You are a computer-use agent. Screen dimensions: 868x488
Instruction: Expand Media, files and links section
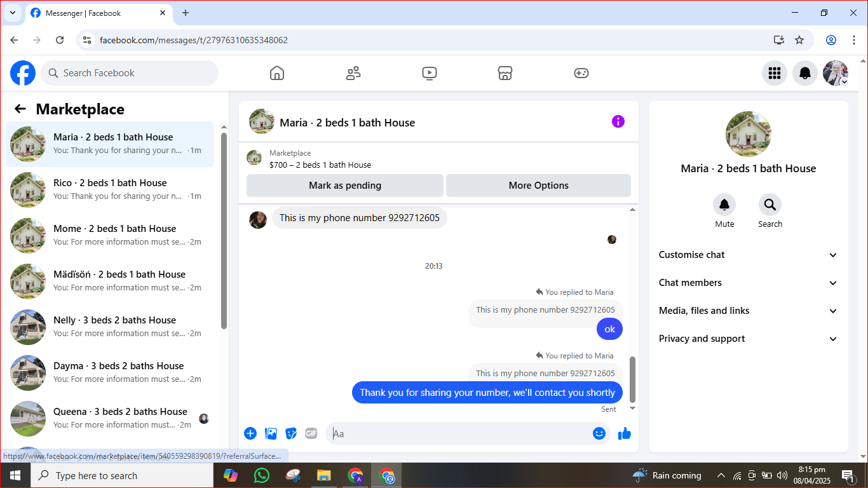[x=748, y=311]
